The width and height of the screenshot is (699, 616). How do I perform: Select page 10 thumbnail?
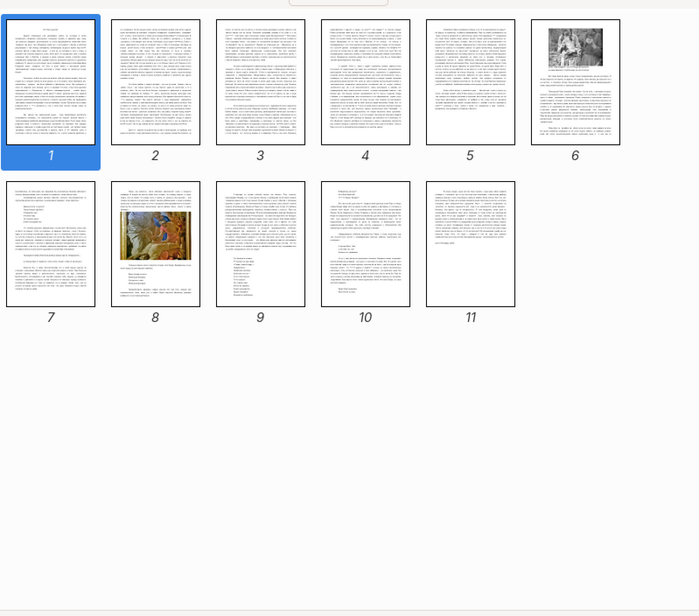click(x=366, y=244)
